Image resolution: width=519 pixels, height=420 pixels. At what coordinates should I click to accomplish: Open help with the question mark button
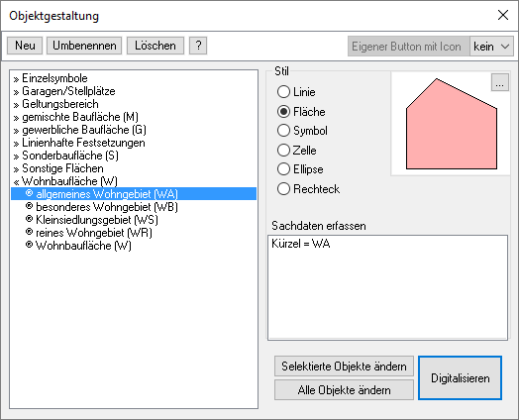(198, 46)
